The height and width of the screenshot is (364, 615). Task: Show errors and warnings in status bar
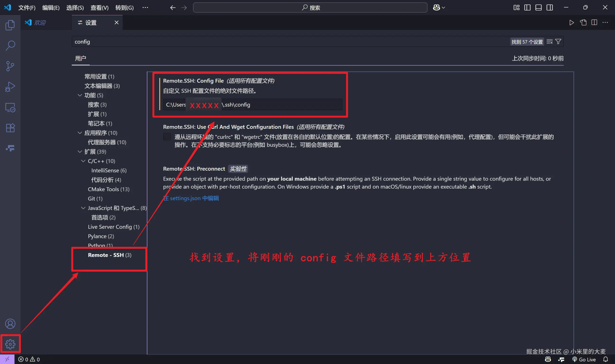(29, 359)
